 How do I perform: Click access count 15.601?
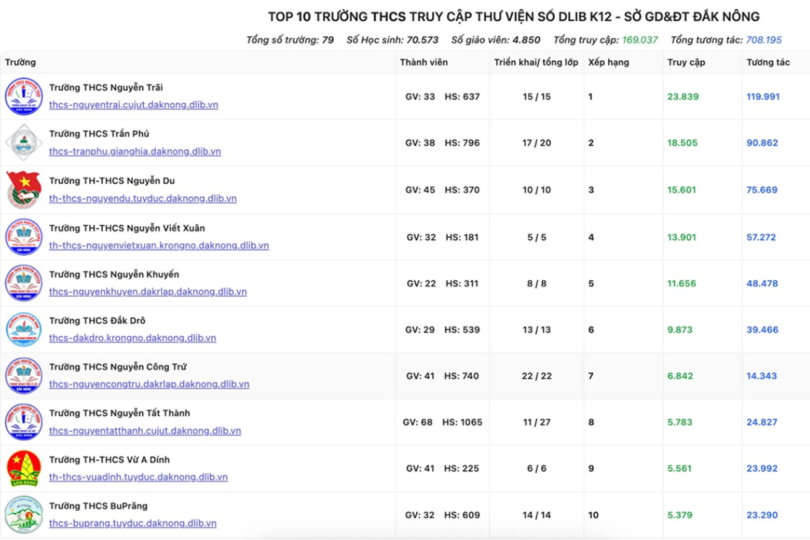(x=681, y=190)
